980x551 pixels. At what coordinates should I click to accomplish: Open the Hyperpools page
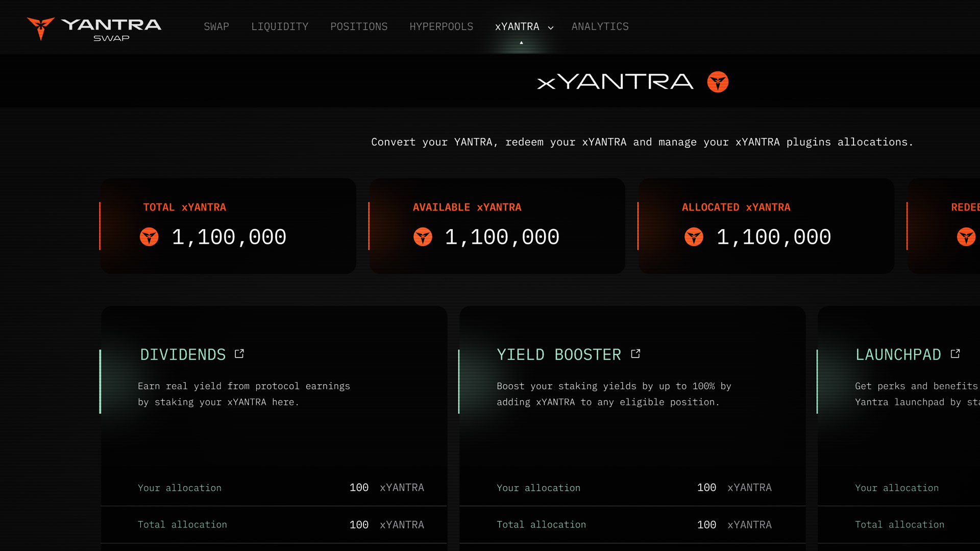pyautogui.click(x=442, y=27)
